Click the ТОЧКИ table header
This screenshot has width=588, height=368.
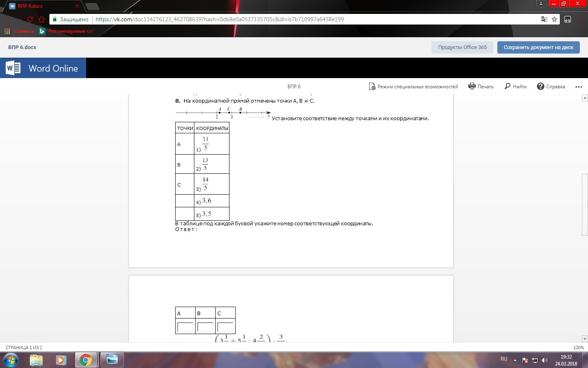(x=185, y=128)
